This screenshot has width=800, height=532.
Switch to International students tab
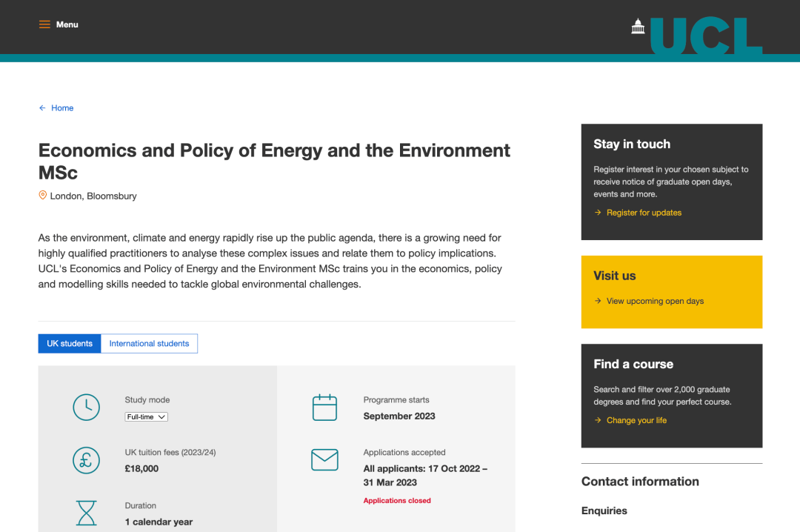pyautogui.click(x=149, y=344)
